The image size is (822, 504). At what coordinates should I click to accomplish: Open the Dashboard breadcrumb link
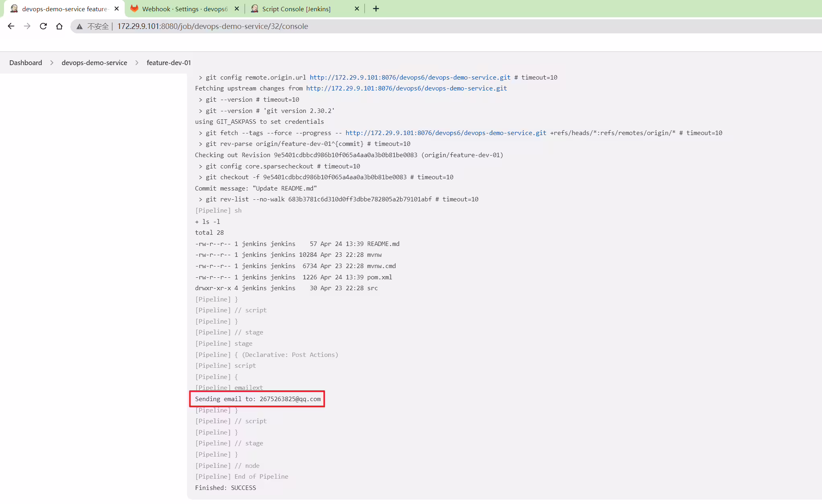coord(26,63)
